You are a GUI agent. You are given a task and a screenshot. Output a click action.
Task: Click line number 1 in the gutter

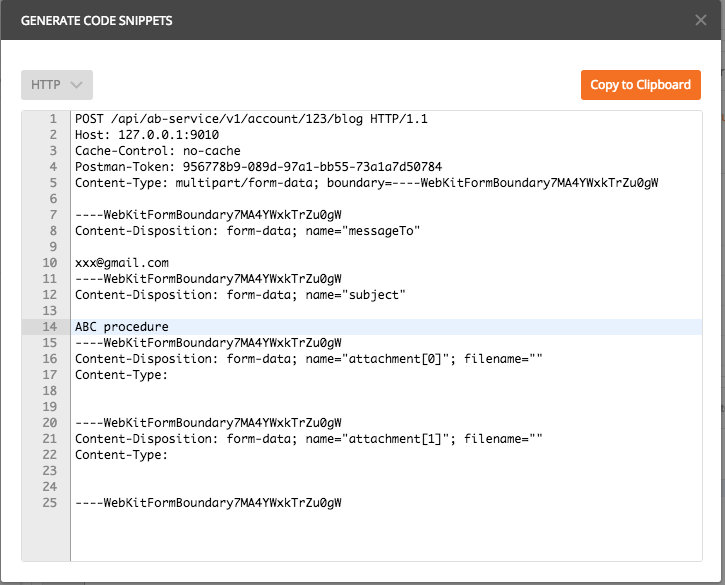point(53,119)
